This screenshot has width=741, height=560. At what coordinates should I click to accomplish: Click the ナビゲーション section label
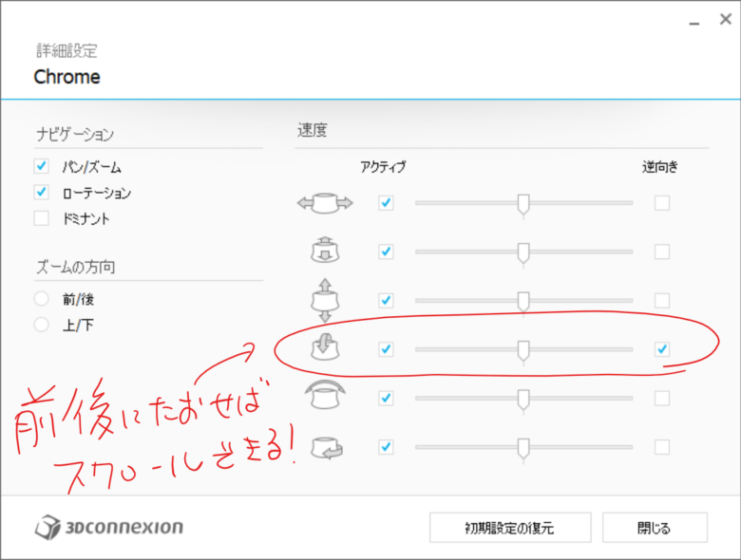click(x=75, y=135)
